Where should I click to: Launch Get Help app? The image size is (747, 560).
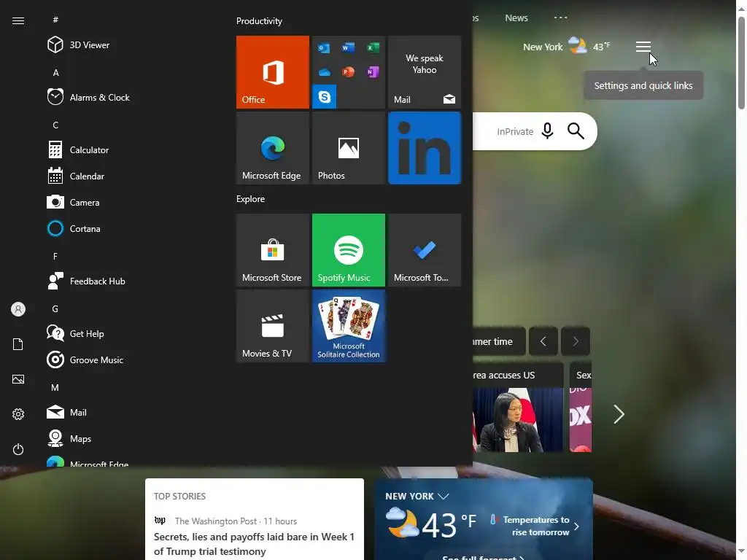(x=75, y=333)
